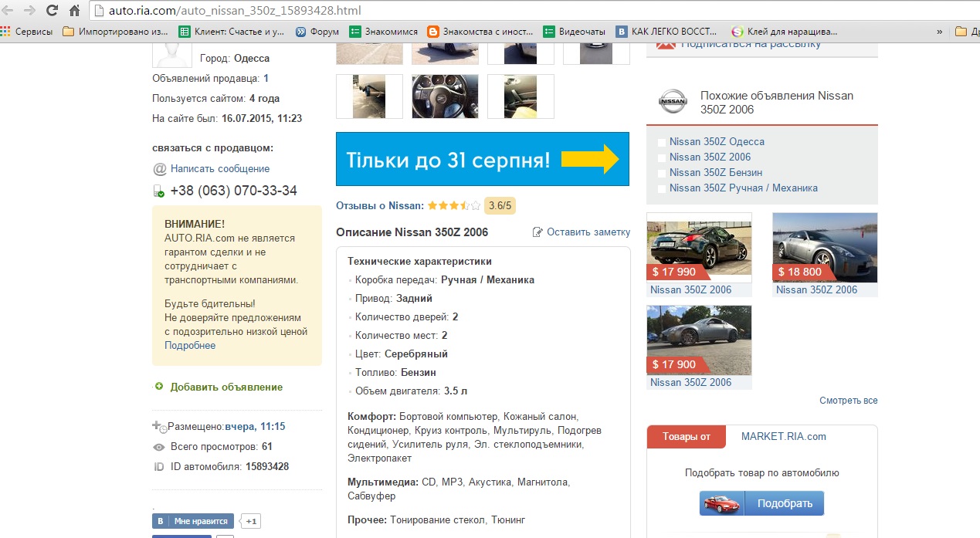Tick the Nissan 350Z Бензин checkbox
The image size is (980, 538).
pyautogui.click(x=662, y=173)
